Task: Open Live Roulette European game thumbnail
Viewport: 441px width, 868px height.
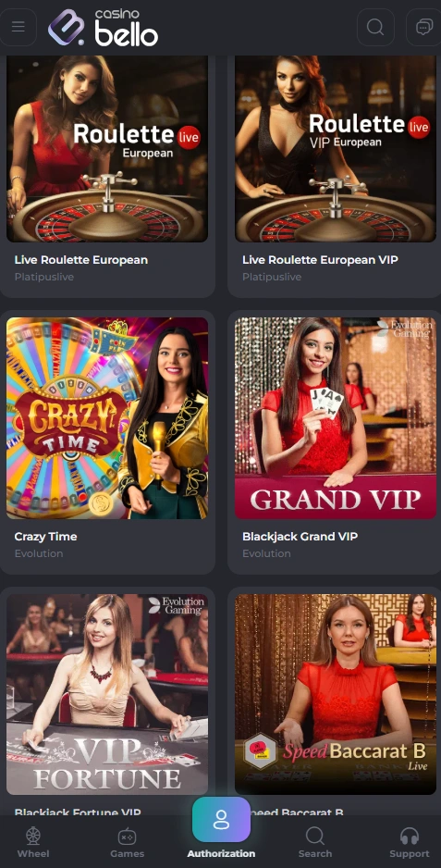Action: point(107,148)
